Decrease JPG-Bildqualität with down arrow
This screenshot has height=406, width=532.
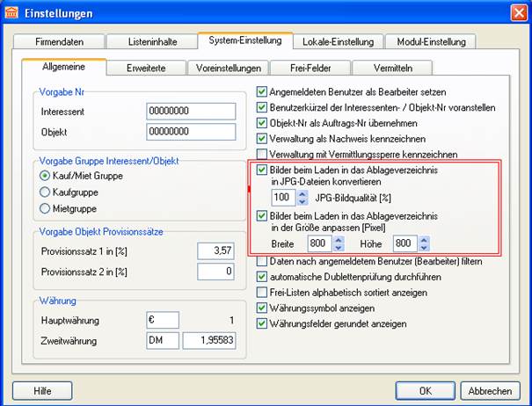click(x=302, y=201)
